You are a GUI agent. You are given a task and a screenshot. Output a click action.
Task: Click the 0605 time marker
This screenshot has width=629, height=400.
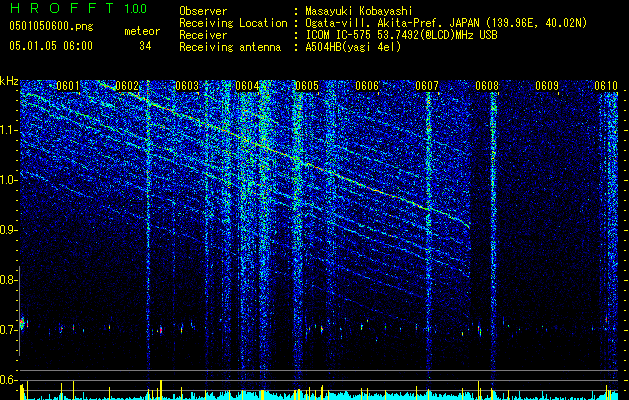(307, 86)
